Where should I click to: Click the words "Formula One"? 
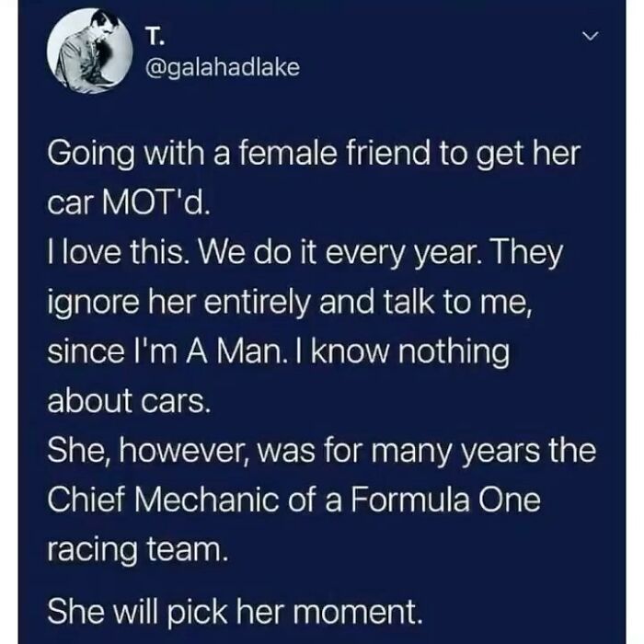(445, 500)
